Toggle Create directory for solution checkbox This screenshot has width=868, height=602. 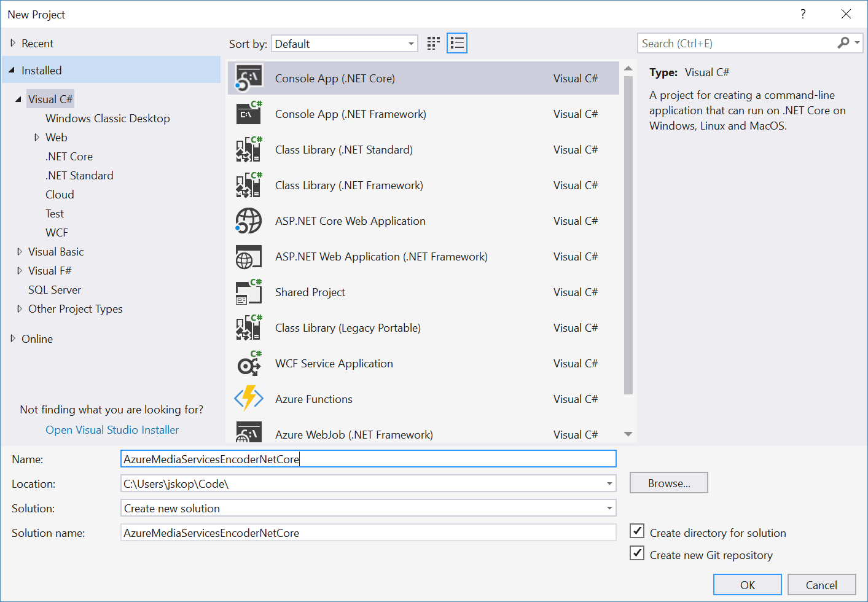pyautogui.click(x=637, y=531)
